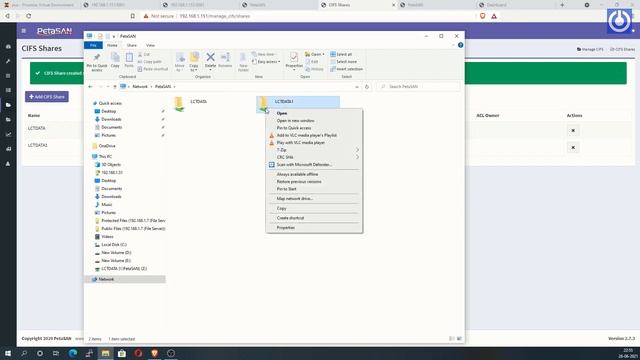Click Add CIFS Share button in PetaSAN
The image size is (640, 360).
47,97
